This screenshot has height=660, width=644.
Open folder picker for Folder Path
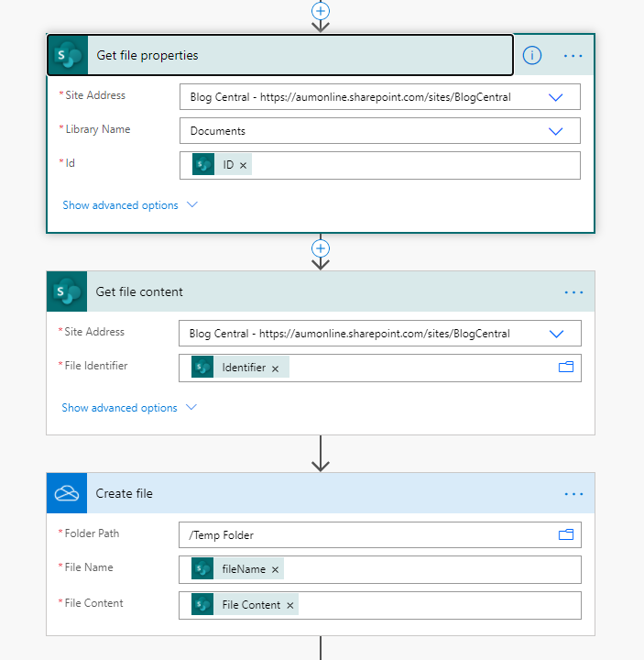coord(566,535)
